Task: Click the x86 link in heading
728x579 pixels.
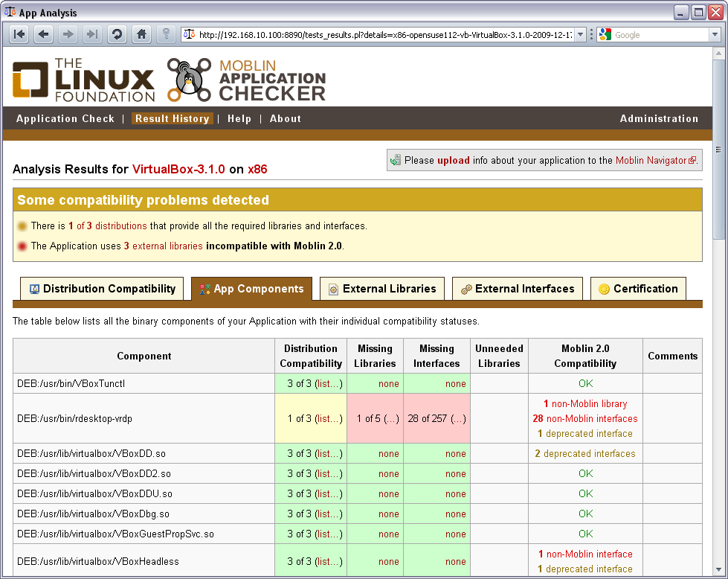Action: [x=257, y=169]
